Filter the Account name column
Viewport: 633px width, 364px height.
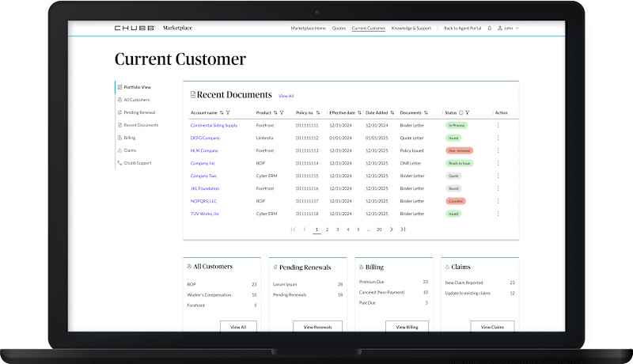(228, 112)
